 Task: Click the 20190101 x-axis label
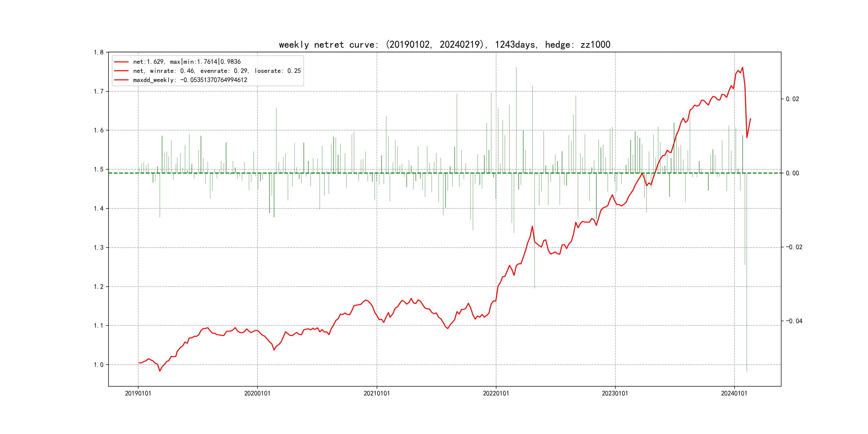point(138,393)
